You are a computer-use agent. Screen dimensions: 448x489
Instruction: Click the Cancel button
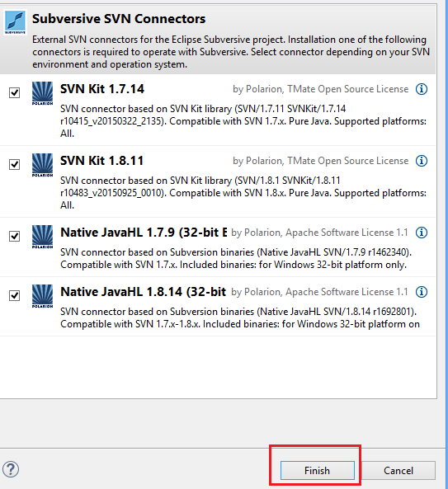tap(398, 470)
